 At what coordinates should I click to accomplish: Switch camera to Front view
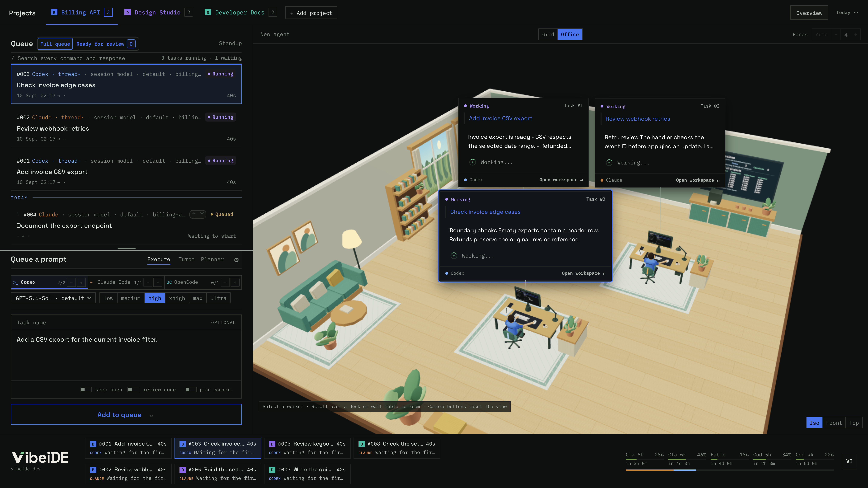[834, 423]
